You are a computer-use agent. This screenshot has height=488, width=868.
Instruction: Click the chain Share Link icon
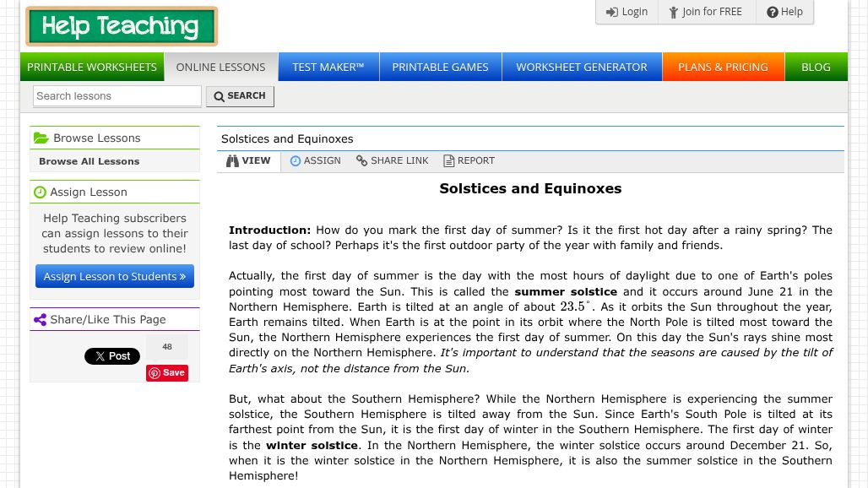coord(362,160)
